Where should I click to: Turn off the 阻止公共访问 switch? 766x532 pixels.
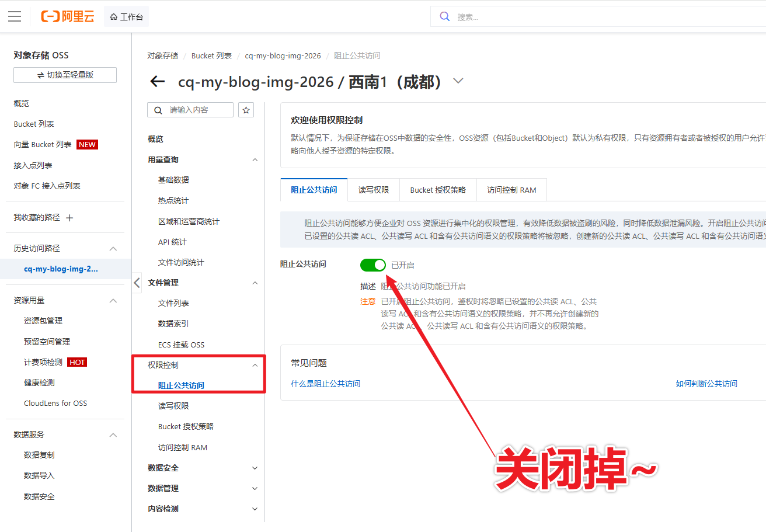(373, 265)
